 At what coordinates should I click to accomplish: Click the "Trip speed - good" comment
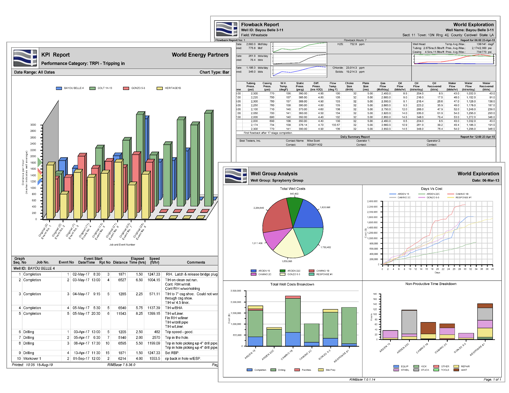coord(180,332)
